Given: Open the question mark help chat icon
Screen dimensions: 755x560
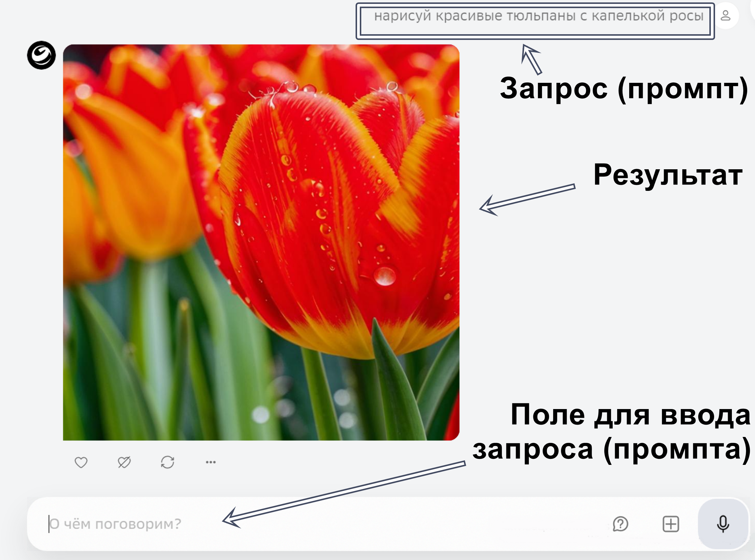Looking at the screenshot, I should [620, 524].
